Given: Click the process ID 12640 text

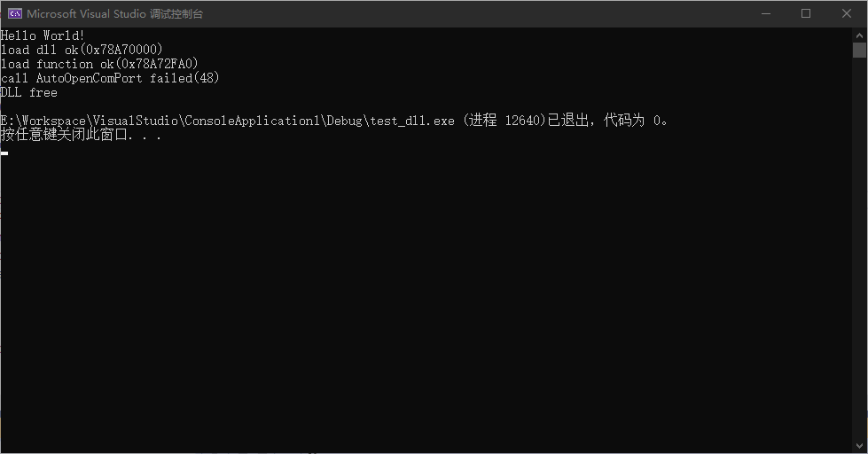Looking at the screenshot, I should click(x=521, y=121).
